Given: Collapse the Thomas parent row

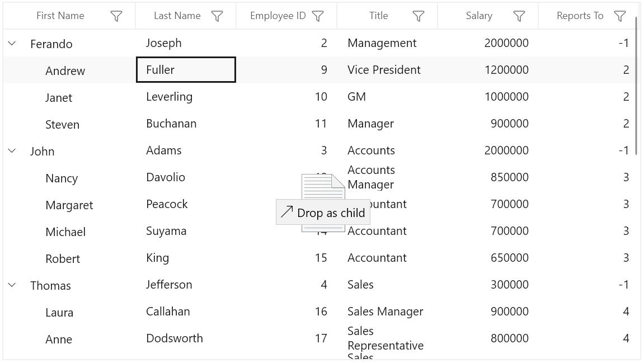Looking at the screenshot, I should tap(12, 285).
